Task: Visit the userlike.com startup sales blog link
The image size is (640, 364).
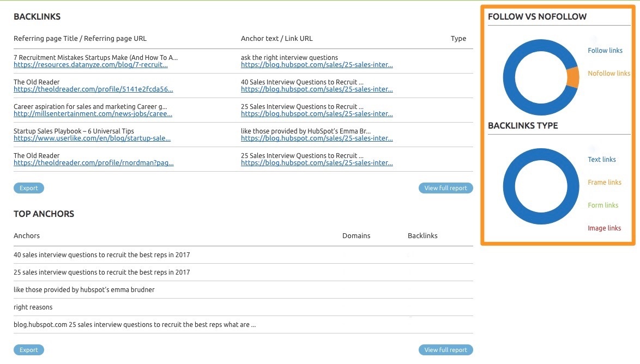Action: click(x=92, y=138)
